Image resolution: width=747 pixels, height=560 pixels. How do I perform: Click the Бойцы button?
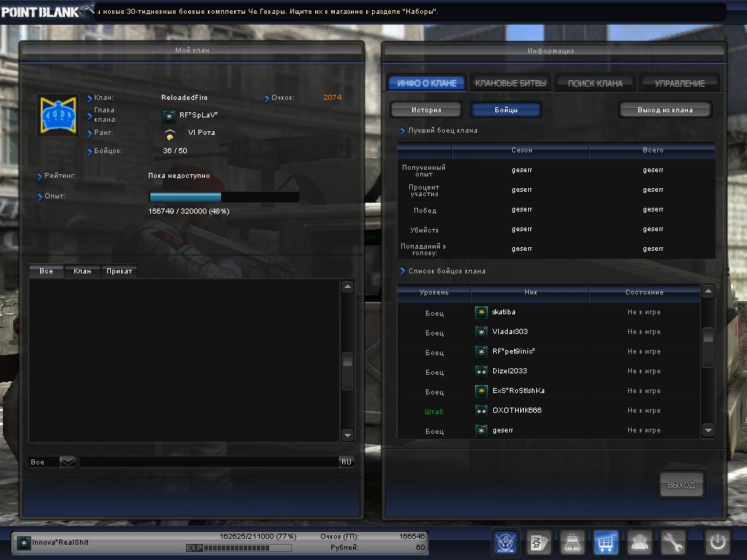tap(506, 109)
